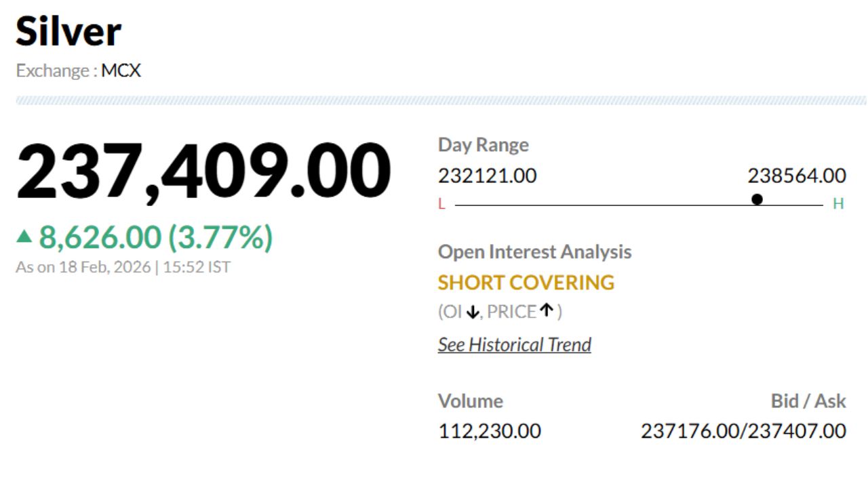Click the 8,626.00 (3.77%) change value
The image size is (868, 488).
[x=155, y=237]
